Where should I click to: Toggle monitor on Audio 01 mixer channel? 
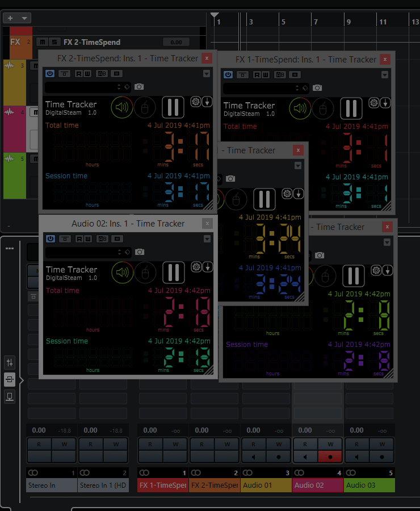coord(253,457)
